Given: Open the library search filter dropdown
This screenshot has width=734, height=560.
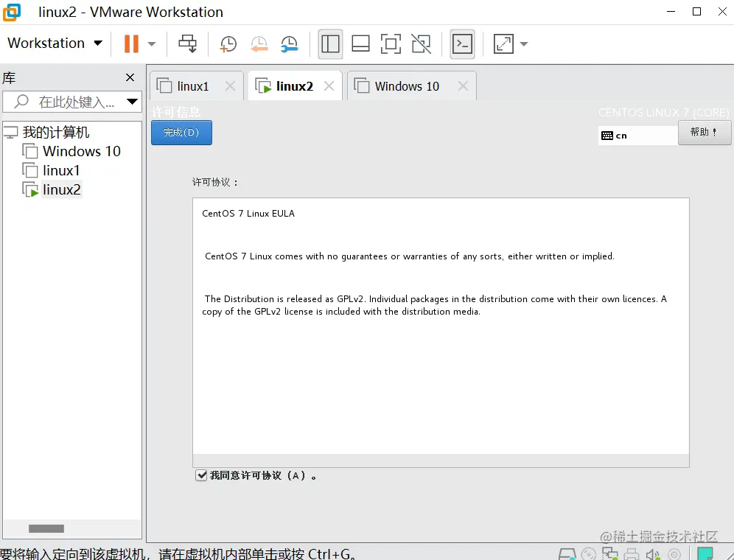Looking at the screenshot, I should (x=132, y=102).
